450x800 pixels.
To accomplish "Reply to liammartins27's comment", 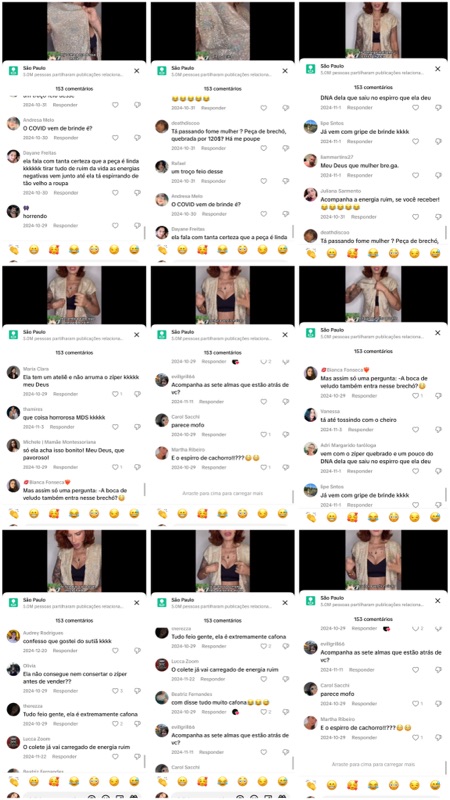I will pyautogui.click(x=360, y=175).
